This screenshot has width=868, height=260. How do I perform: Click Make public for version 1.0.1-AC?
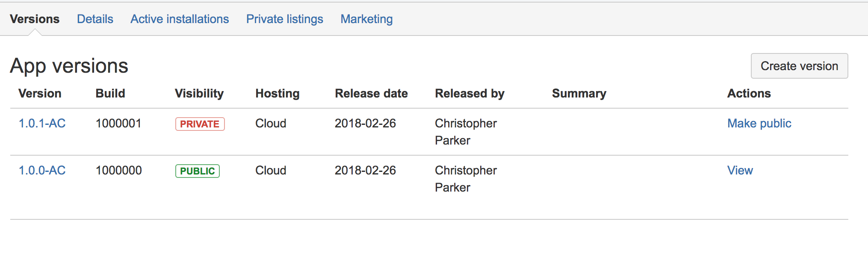(759, 124)
